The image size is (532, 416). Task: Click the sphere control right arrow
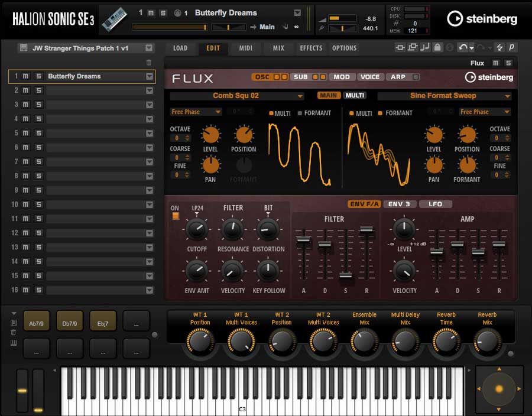519,389
